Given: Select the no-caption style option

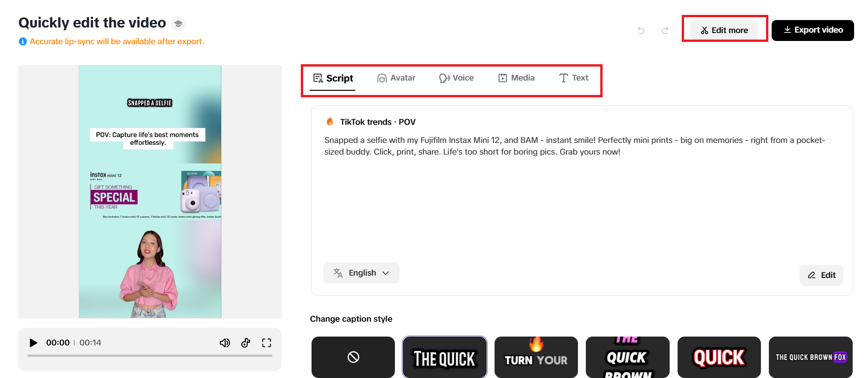Looking at the screenshot, I should pyautogui.click(x=353, y=357).
